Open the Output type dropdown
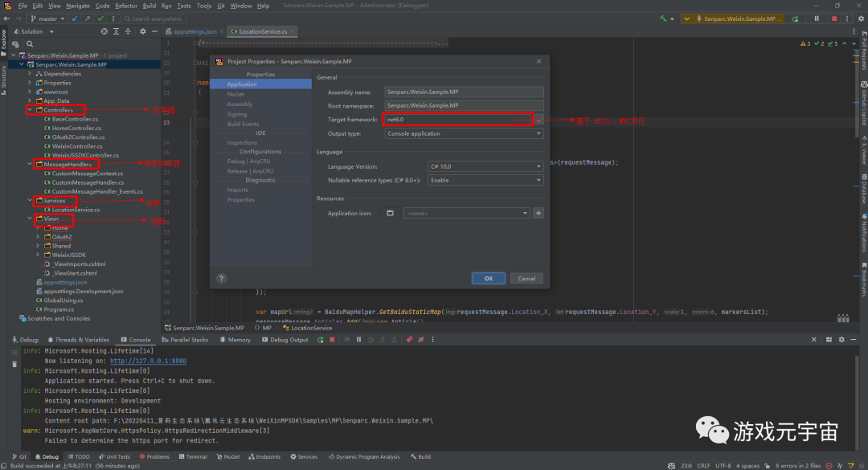 point(464,133)
